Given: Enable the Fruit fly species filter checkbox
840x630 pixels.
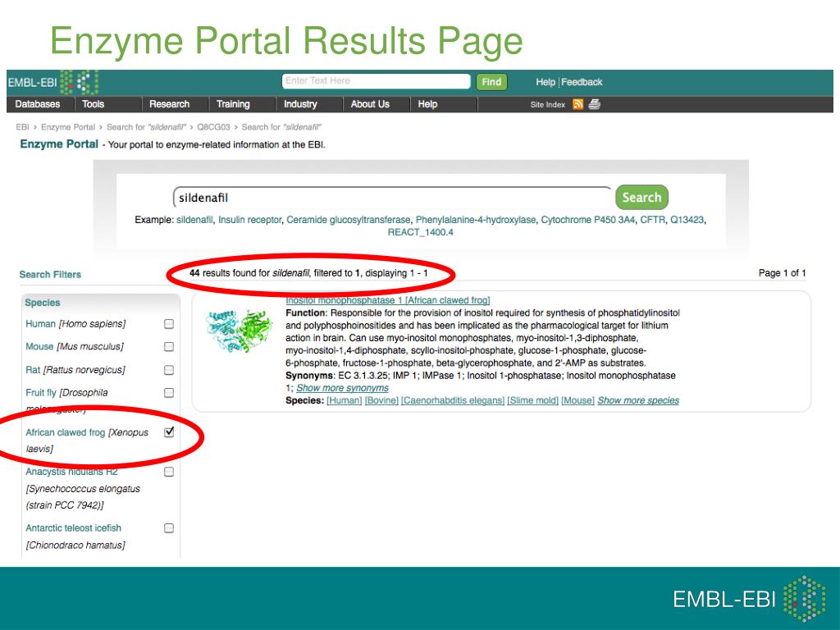Looking at the screenshot, I should click(169, 393).
